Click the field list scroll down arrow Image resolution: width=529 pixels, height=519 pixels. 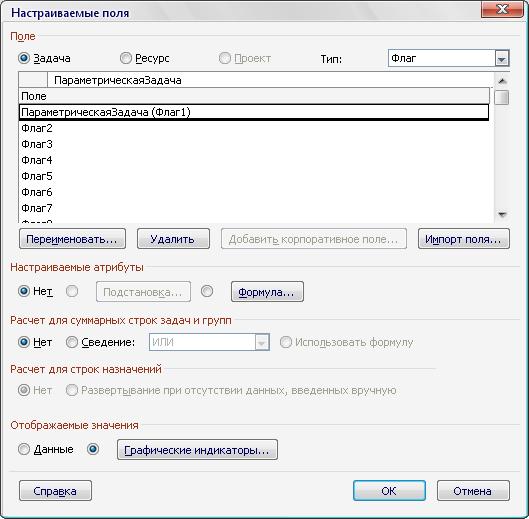click(x=502, y=214)
